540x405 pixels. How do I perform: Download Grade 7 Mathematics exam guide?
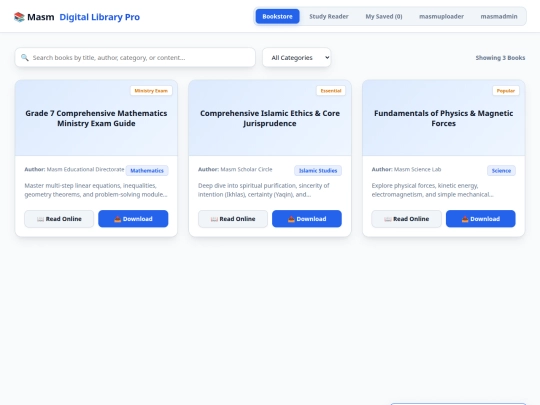click(133, 219)
